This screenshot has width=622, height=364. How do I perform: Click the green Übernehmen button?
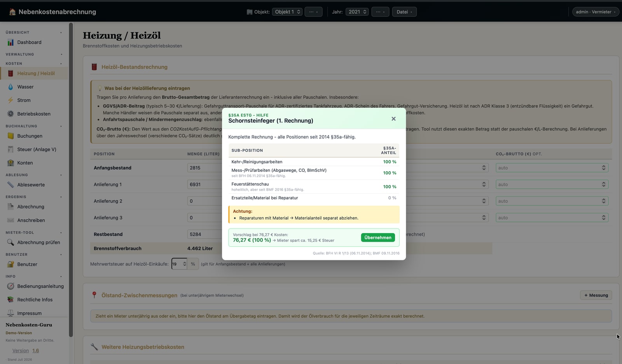click(x=378, y=238)
